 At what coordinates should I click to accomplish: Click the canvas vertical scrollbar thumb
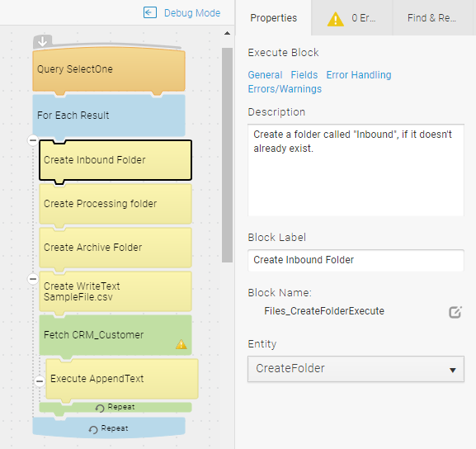click(x=227, y=155)
